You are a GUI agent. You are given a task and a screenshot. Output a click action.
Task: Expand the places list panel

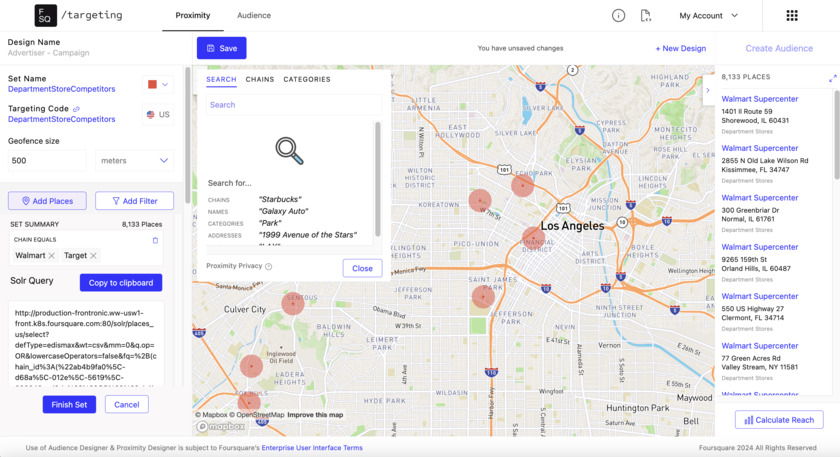pos(832,79)
